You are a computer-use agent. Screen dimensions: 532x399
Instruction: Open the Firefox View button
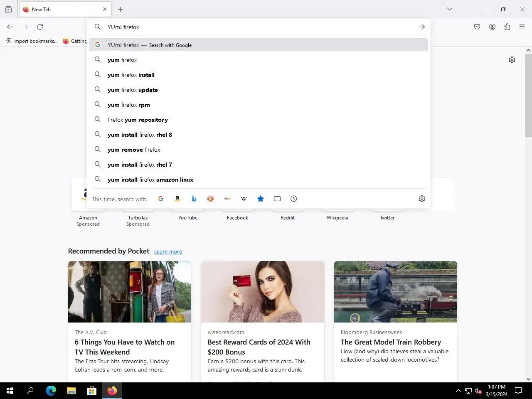[x=8, y=9]
